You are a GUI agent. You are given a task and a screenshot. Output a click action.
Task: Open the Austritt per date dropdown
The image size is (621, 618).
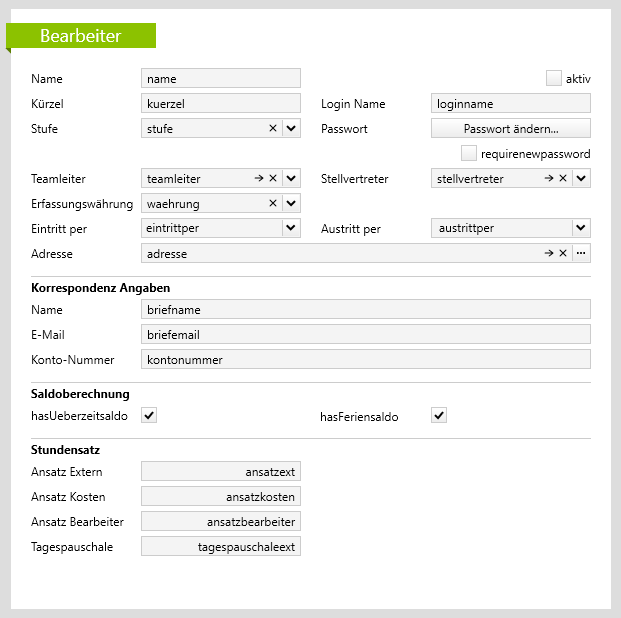click(x=581, y=228)
